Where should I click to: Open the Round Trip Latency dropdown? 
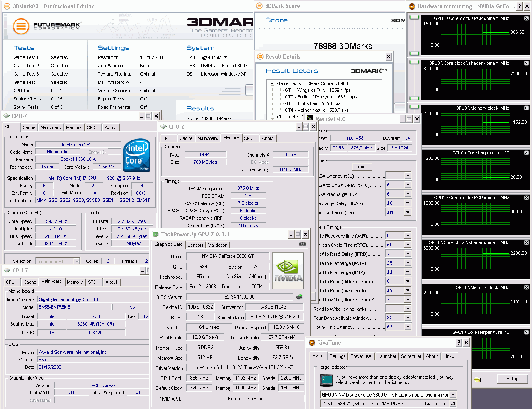(x=408, y=327)
